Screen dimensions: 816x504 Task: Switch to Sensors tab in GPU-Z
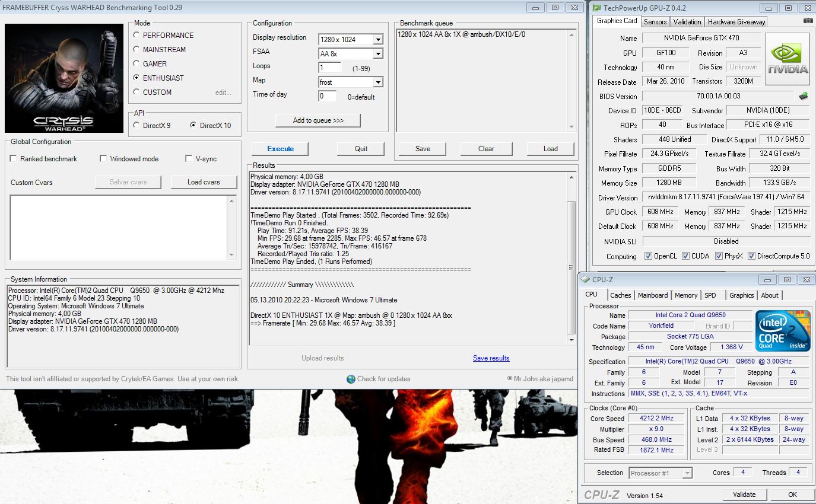pos(655,22)
